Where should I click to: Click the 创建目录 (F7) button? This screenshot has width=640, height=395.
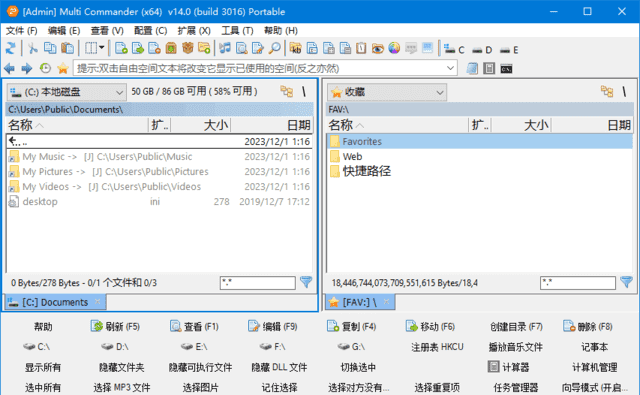click(x=516, y=326)
